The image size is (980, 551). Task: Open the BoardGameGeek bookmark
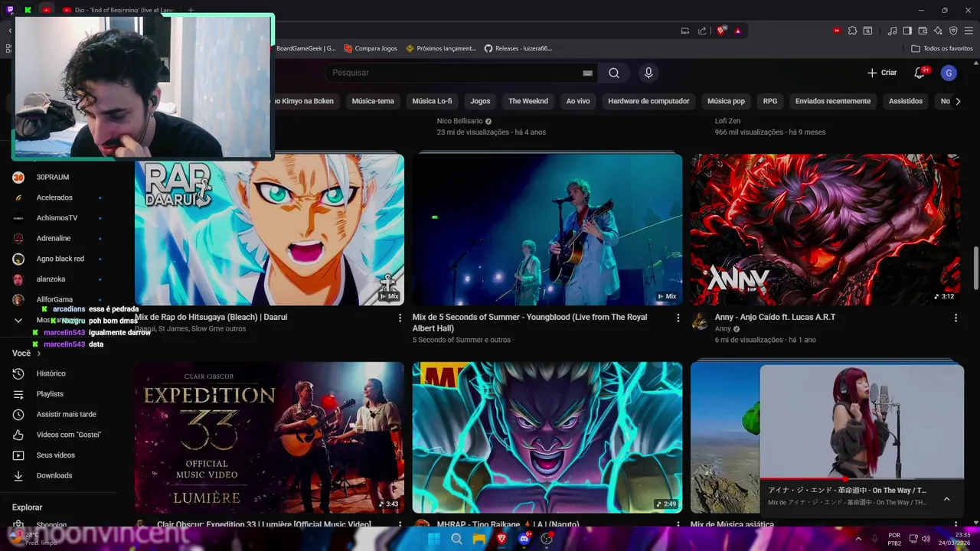pos(306,48)
